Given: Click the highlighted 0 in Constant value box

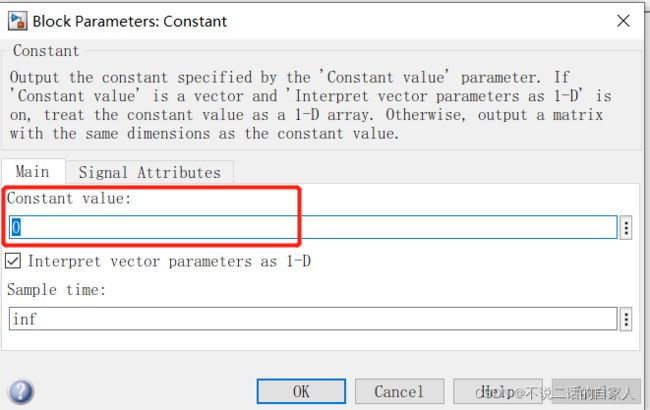Looking at the screenshot, I should pyautogui.click(x=16, y=228).
